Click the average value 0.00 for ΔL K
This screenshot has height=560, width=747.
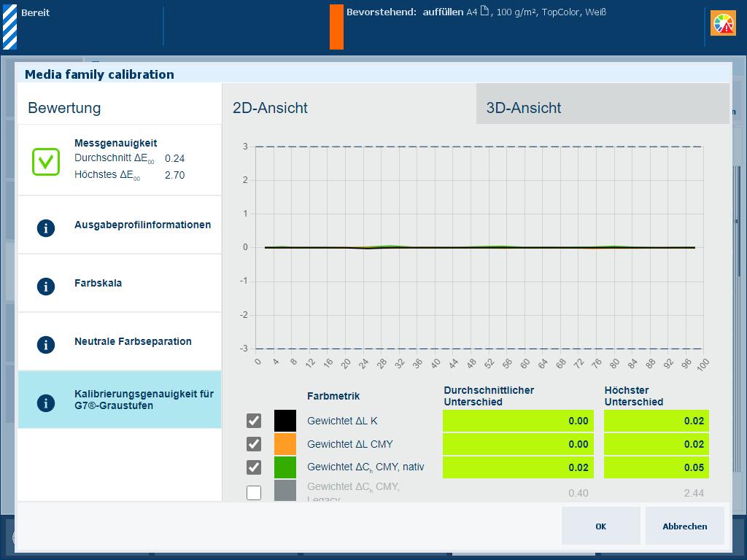pyautogui.click(x=519, y=421)
